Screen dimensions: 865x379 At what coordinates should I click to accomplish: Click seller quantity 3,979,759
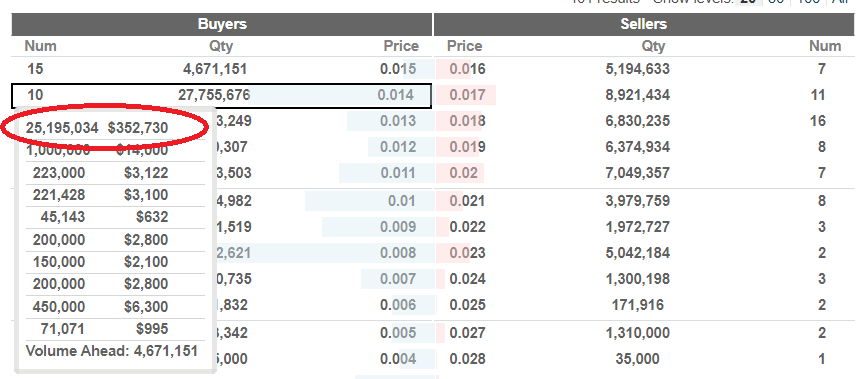click(x=638, y=200)
